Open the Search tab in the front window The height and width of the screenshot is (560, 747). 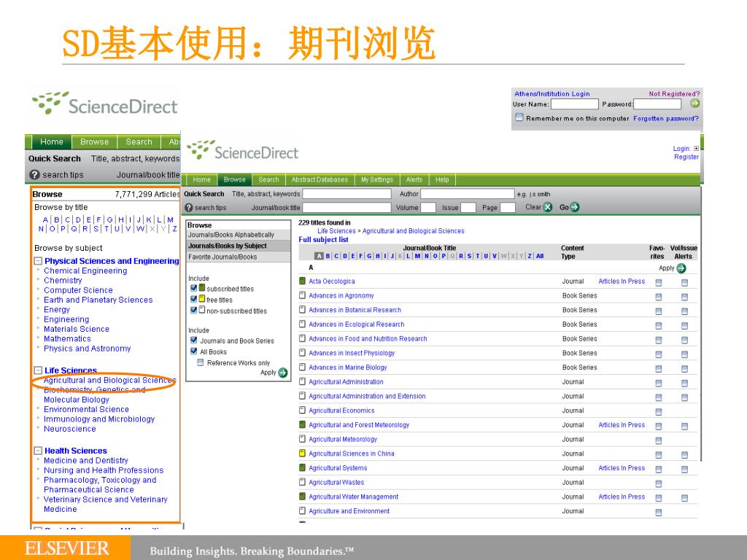click(x=268, y=179)
